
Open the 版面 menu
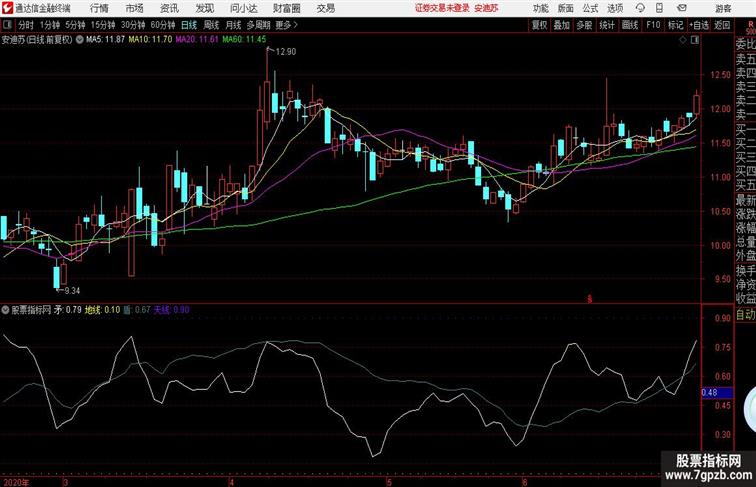pos(565,8)
